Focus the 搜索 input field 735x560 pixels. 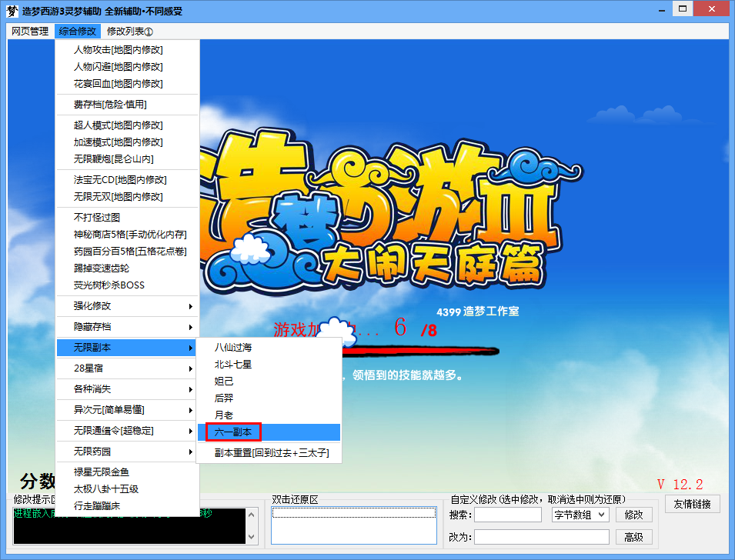click(x=508, y=515)
